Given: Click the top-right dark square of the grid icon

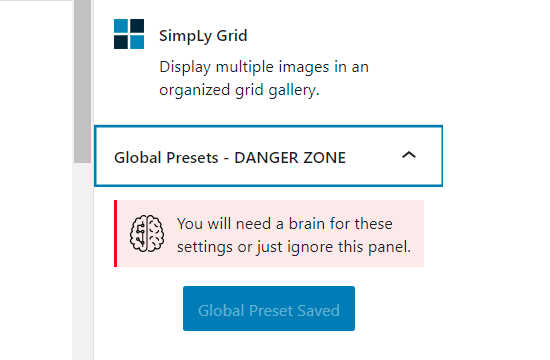Looking at the screenshot, I should tap(137, 26).
